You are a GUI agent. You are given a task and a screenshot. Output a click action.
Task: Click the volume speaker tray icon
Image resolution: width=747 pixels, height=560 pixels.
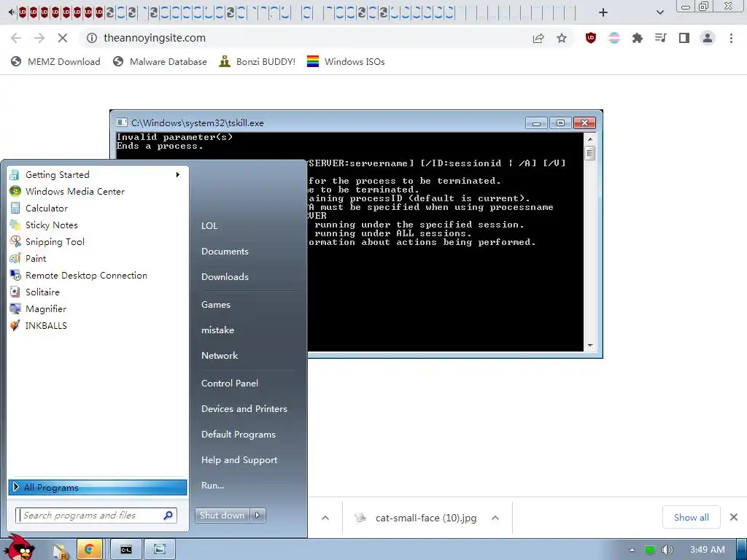pyautogui.click(x=667, y=550)
